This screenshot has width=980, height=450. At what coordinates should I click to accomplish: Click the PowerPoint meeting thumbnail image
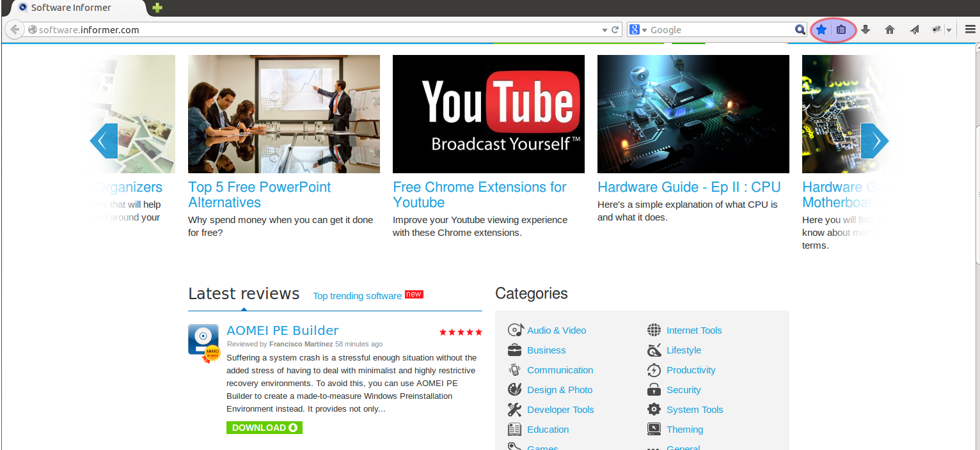(x=284, y=114)
